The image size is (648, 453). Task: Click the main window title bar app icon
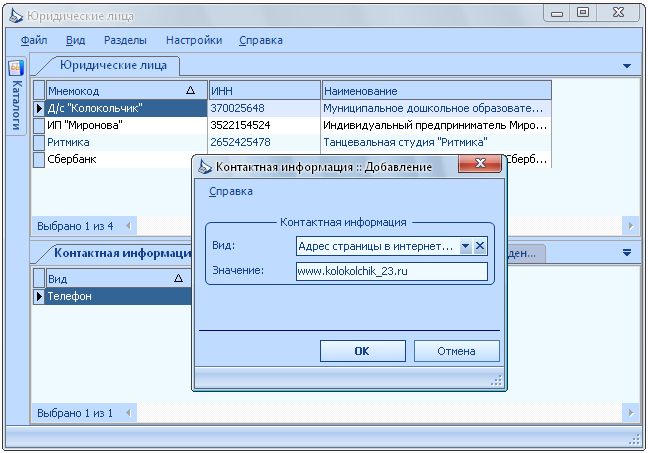click(x=16, y=16)
